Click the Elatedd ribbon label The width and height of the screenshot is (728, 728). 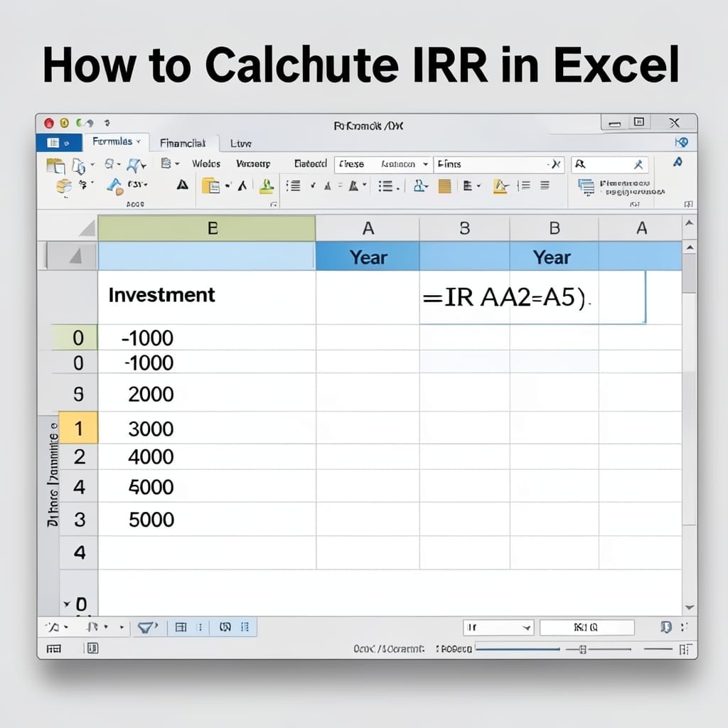(x=310, y=164)
